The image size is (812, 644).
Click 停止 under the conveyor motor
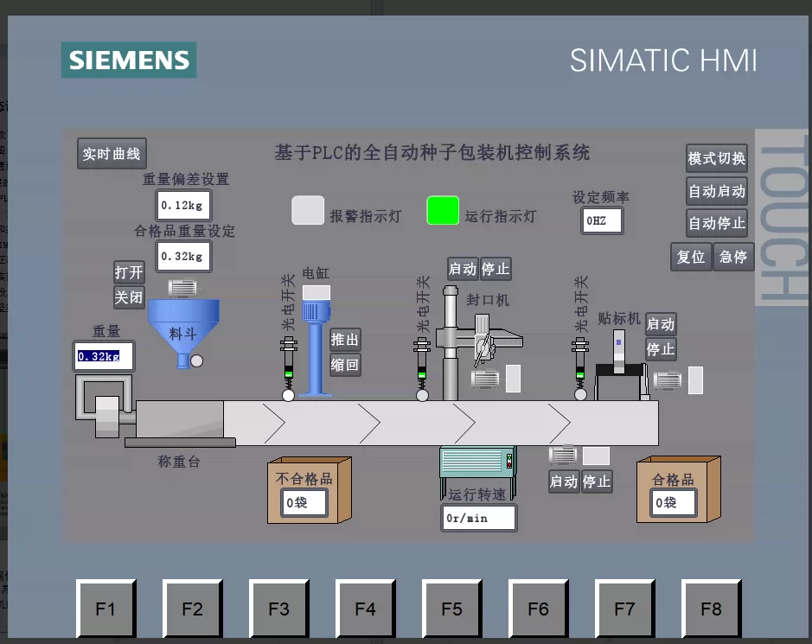(597, 481)
